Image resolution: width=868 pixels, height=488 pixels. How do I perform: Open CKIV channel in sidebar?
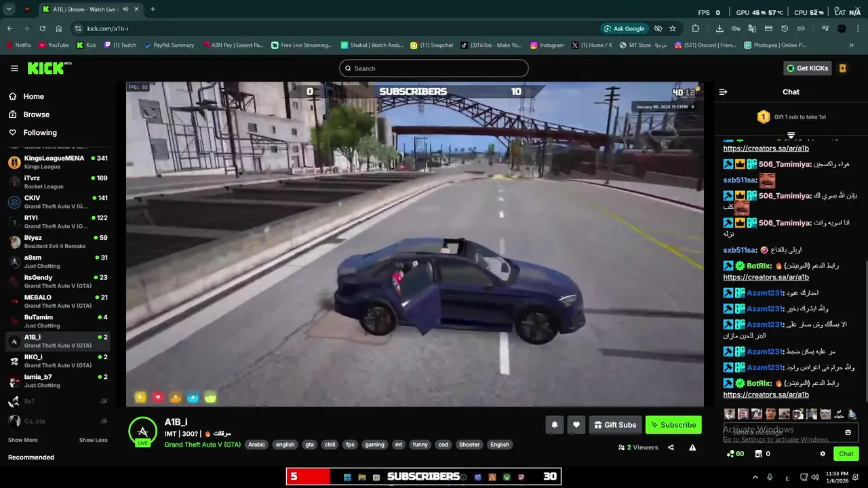pyautogui.click(x=57, y=202)
